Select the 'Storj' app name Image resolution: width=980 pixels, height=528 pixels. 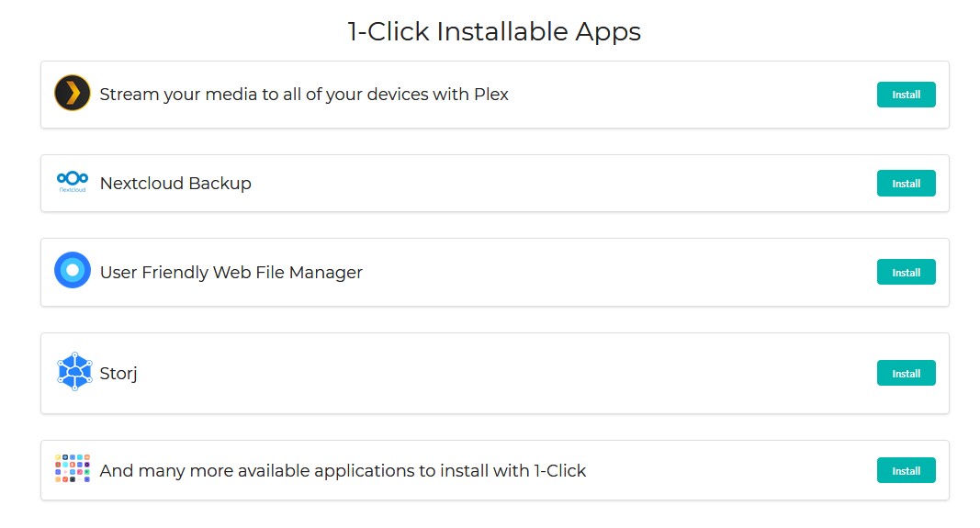click(x=118, y=374)
